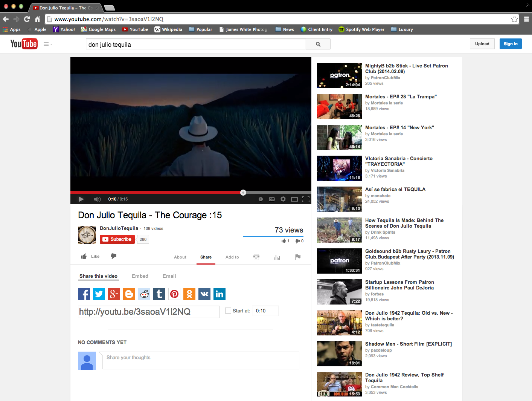This screenshot has height=401, width=532.
Task: Subscribe to DonJulioTequila channel
Action: pyautogui.click(x=117, y=239)
